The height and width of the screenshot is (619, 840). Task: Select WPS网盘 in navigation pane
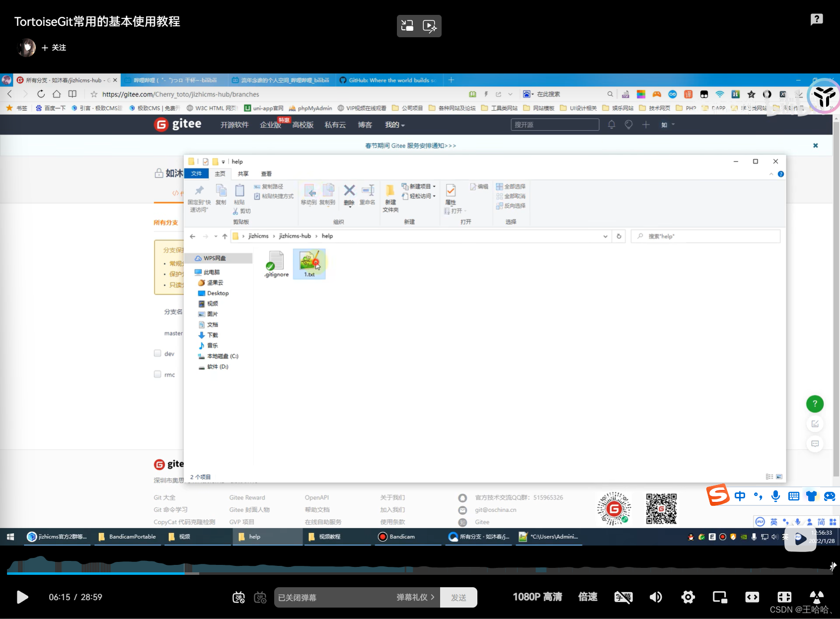click(x=215, y=258)
